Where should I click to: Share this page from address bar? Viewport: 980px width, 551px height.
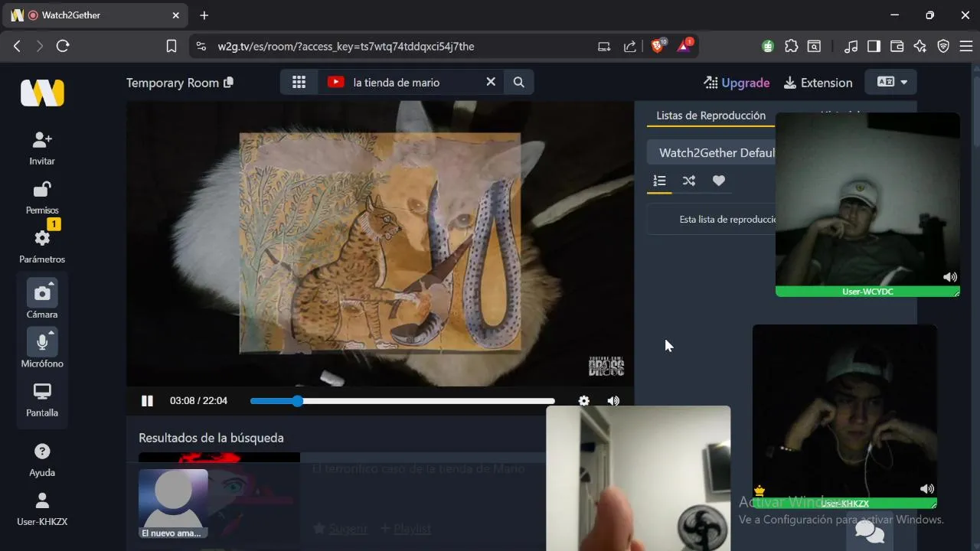(x=629, y=46)
